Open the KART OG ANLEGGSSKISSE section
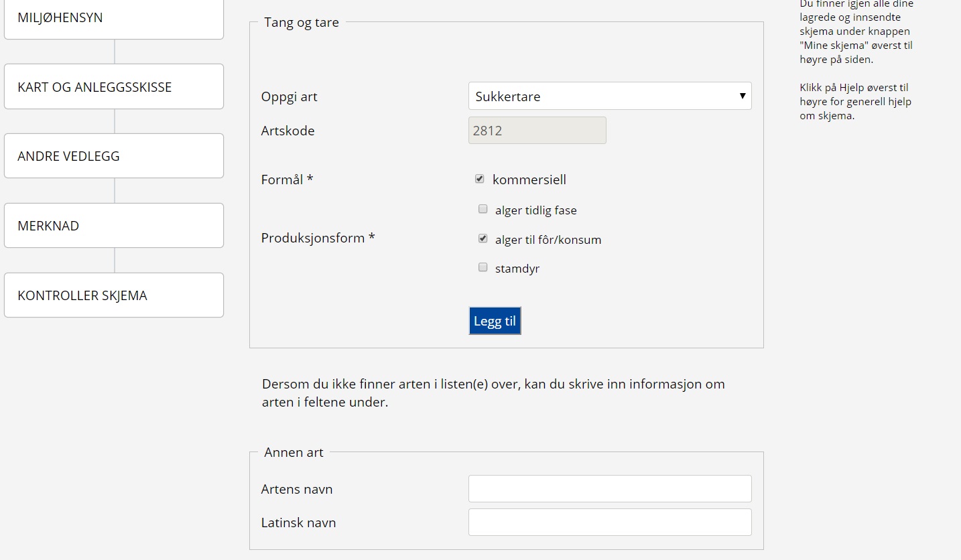Screen dimensions: 961x560 (113, 87)
